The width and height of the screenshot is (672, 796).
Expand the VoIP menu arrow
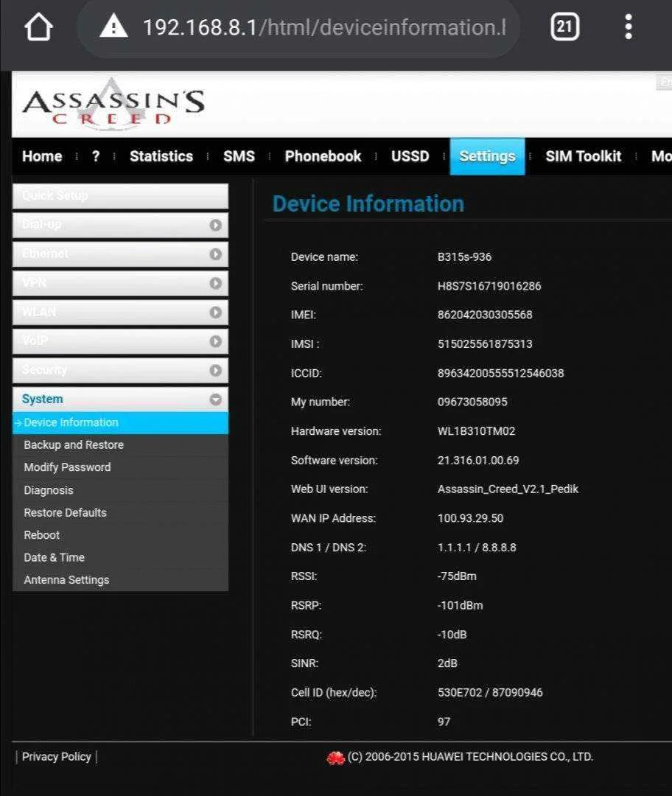(x=216, y=341)
